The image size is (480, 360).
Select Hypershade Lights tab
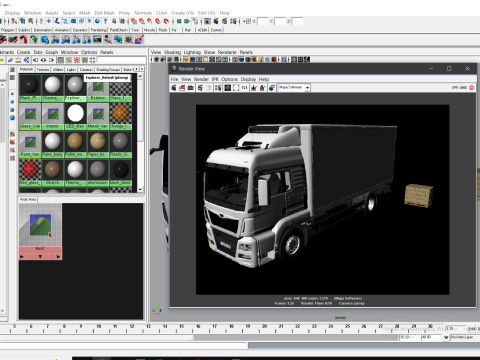coord(71,69)
